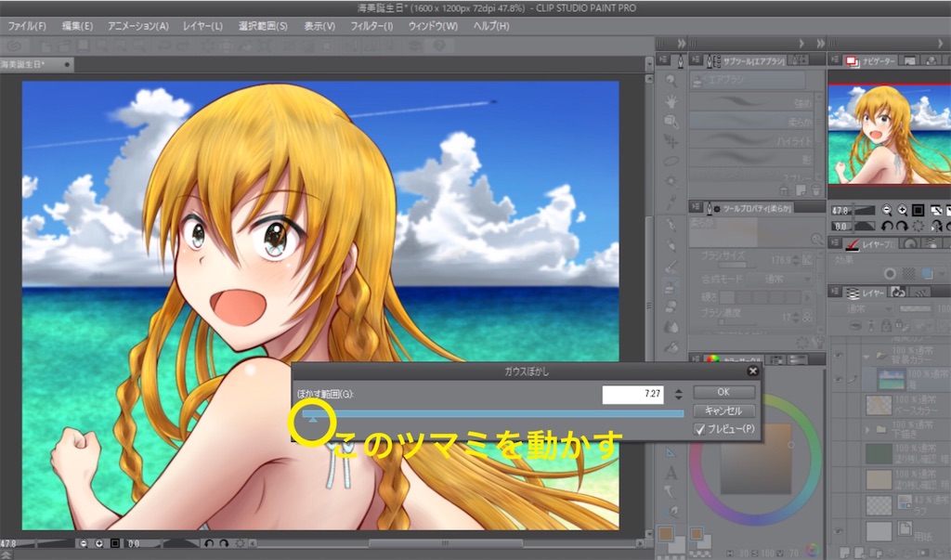Open ファイル(F) menu

[x=27, y=26]
